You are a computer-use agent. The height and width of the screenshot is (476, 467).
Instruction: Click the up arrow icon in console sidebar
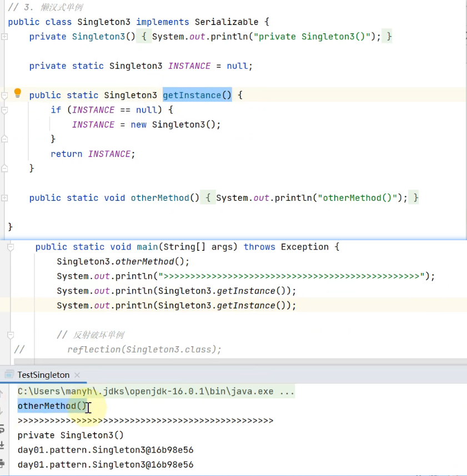[x=3, y=393]
